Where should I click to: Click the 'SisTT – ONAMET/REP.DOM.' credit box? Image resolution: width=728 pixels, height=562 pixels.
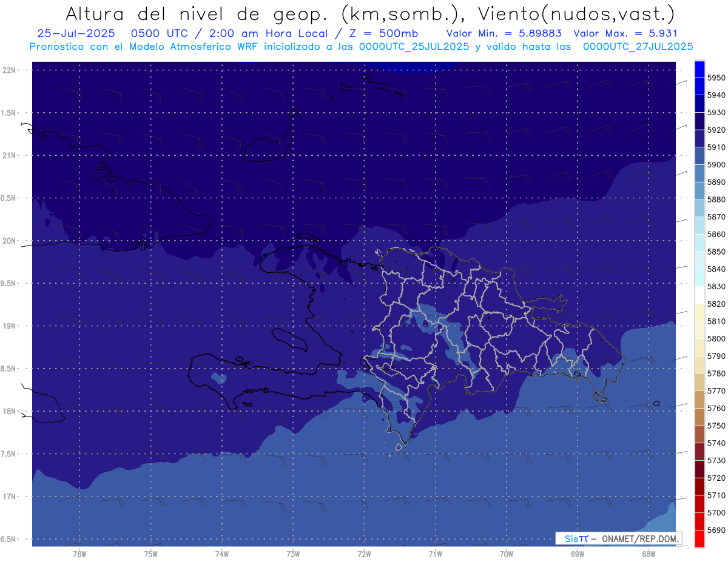point(618,538)
